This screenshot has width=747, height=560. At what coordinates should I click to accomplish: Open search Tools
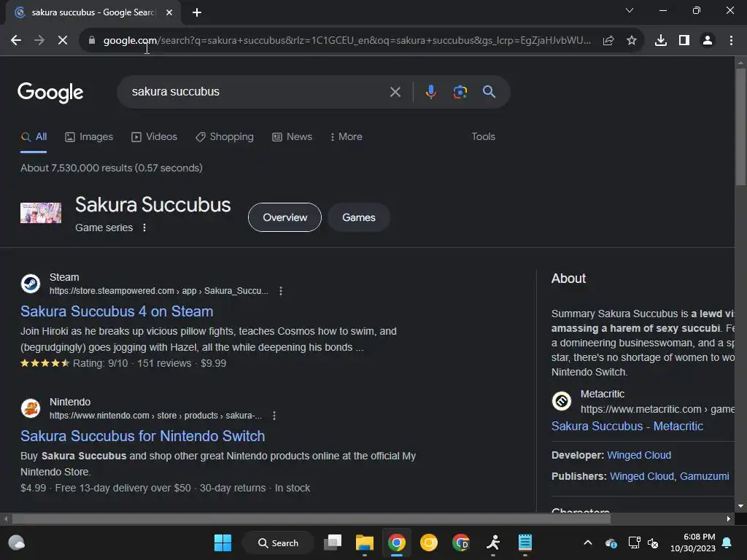(483, 136)
